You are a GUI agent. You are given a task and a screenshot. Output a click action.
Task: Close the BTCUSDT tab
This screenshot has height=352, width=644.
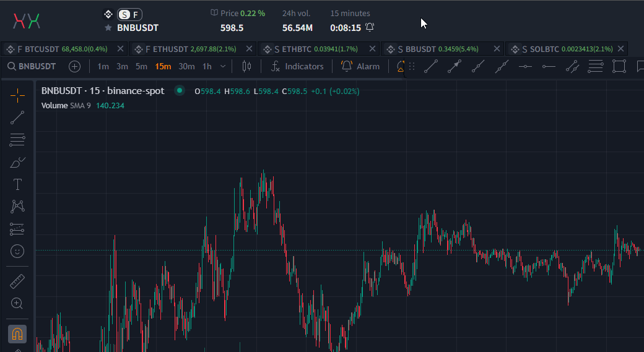click(x=120, y=49)
